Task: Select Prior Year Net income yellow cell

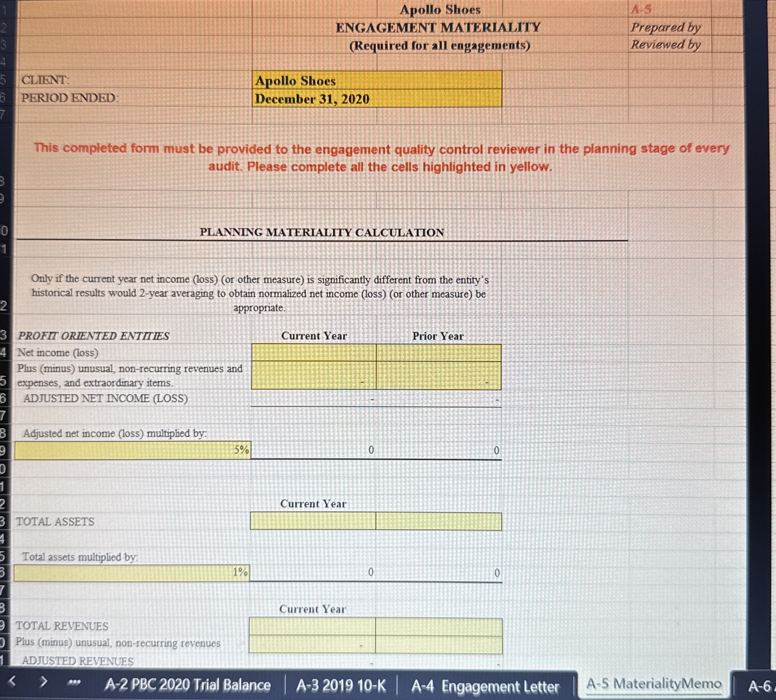Action: 439,353
